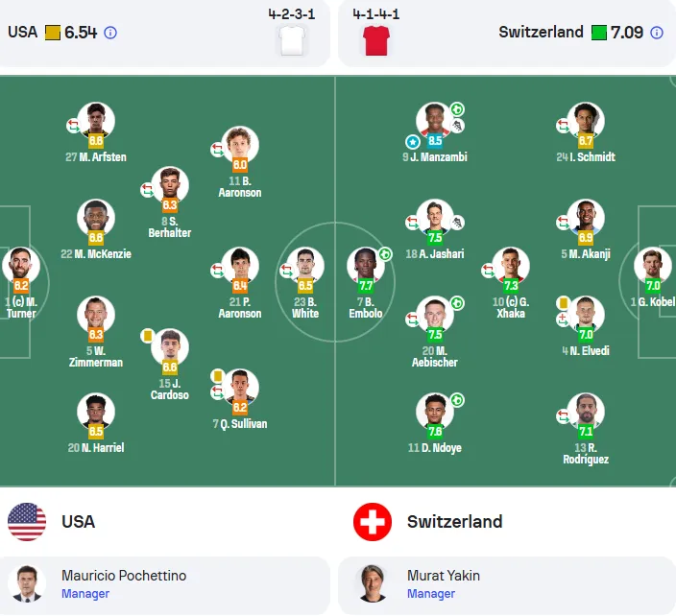Click the USA yellow rating swatch
This screenshot has height=616, width=676.
click(53, 33)
